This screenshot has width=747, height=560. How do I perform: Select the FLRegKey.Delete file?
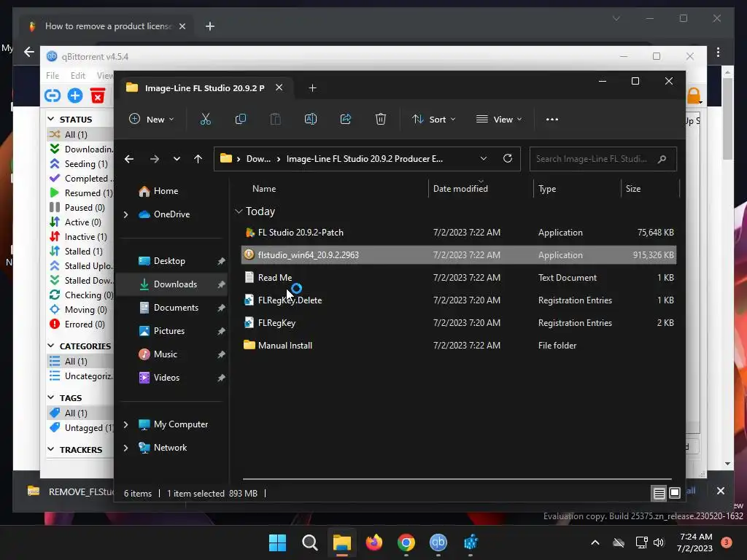(290, 300)
